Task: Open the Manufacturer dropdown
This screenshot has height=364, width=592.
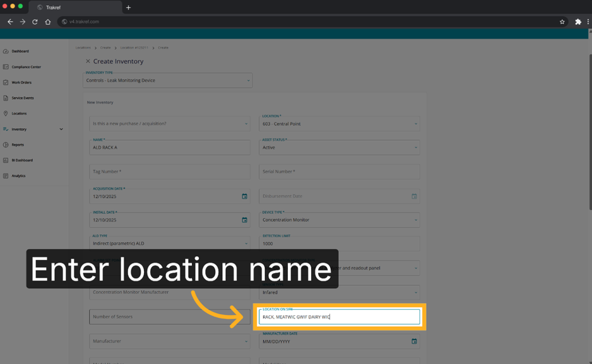Action: coord(170,341)
